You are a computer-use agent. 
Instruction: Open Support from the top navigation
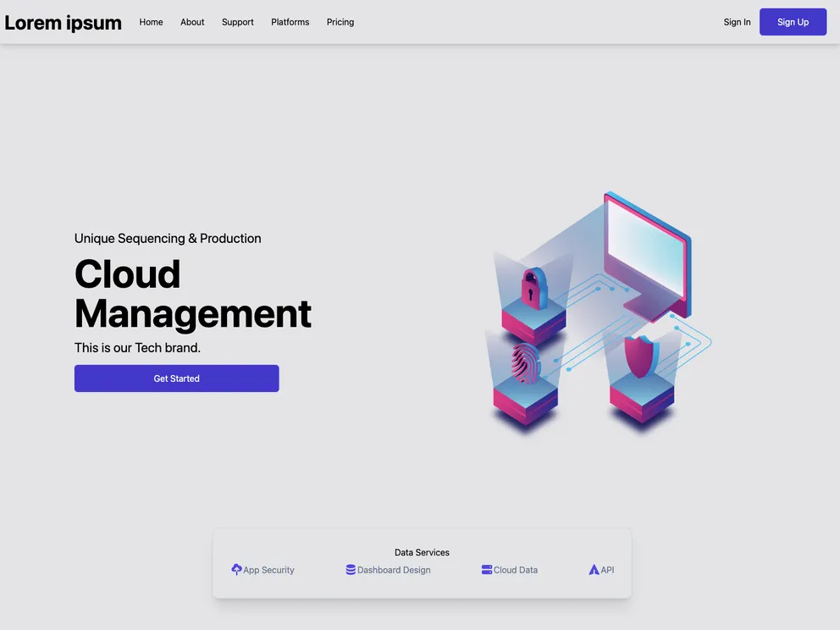237,22
